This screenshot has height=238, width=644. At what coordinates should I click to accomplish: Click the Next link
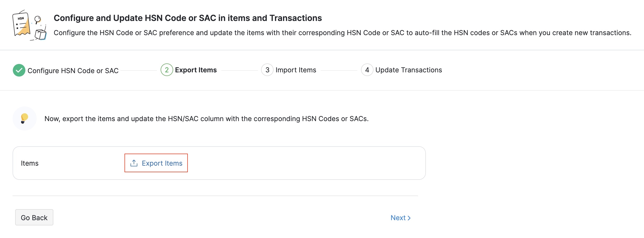(398, 218)
